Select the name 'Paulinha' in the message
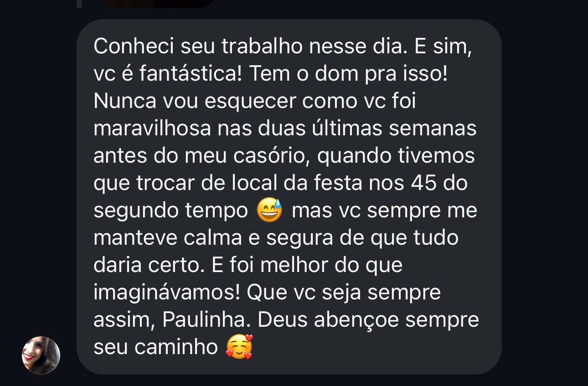 (207, 320)
